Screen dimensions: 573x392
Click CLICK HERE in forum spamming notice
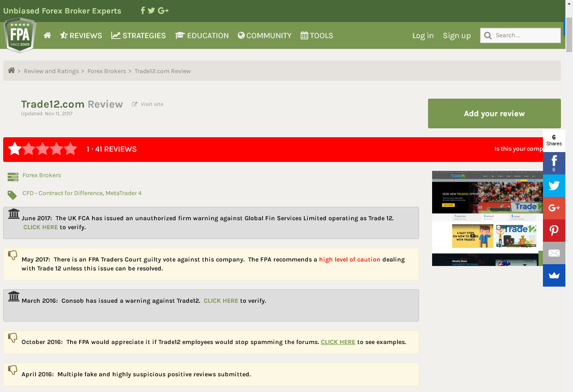coord(338,342)
